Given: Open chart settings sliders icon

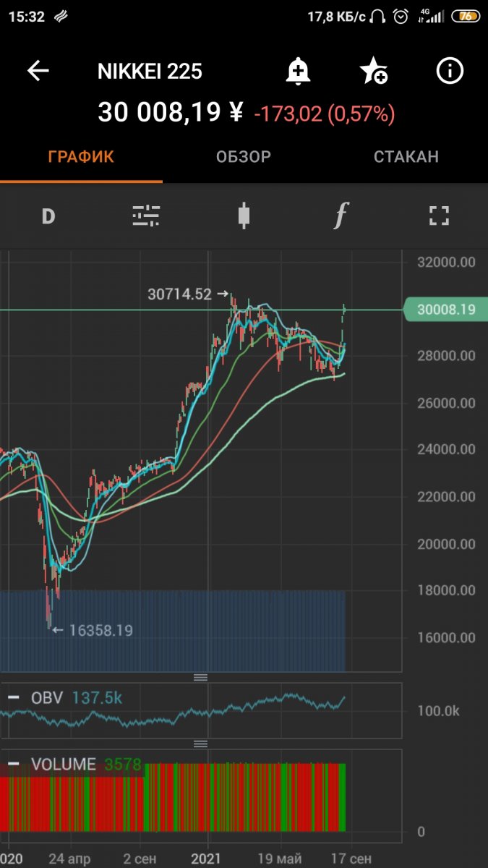Looking at the screenshot, I should pos(146,216).
